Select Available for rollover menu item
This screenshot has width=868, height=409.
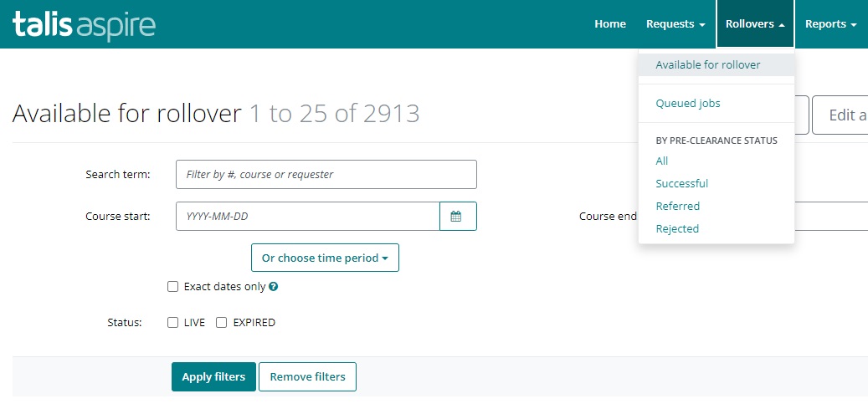(x=707, y=64)
